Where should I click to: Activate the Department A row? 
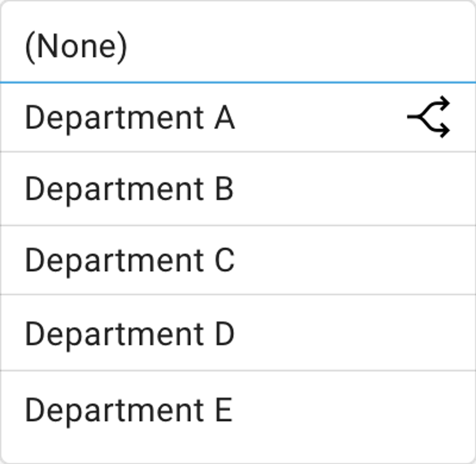[x=238, y=117]
